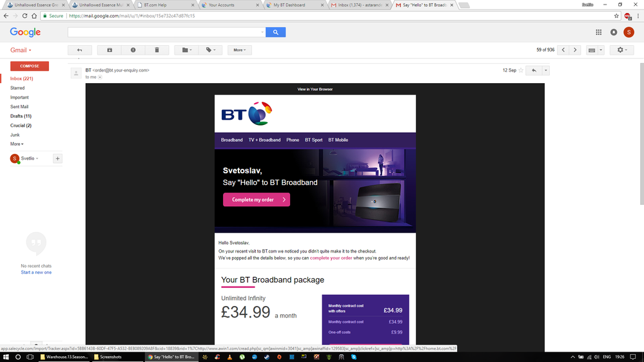Select BT Sport in BT email nav

[x=314, y=140]
